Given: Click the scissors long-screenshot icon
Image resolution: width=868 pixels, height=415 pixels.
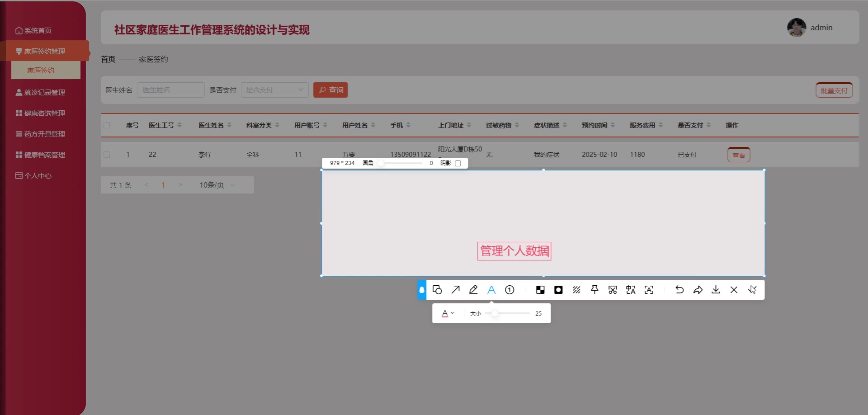Looking at the screenshot, I should tap(613, 290).
